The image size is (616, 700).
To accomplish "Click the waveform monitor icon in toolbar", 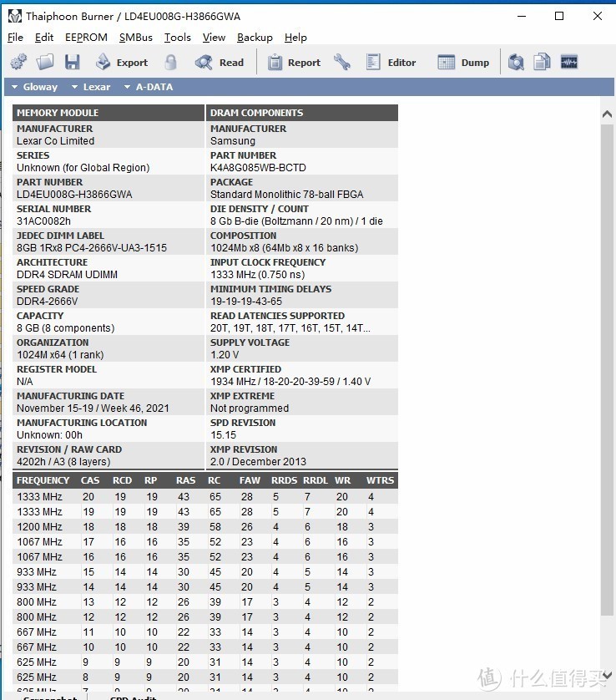I will pos(568,62).
